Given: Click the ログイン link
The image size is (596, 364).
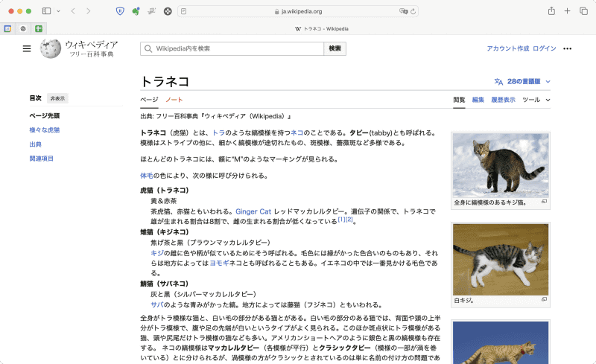Looking at the screenshot, I should [545, 48].
